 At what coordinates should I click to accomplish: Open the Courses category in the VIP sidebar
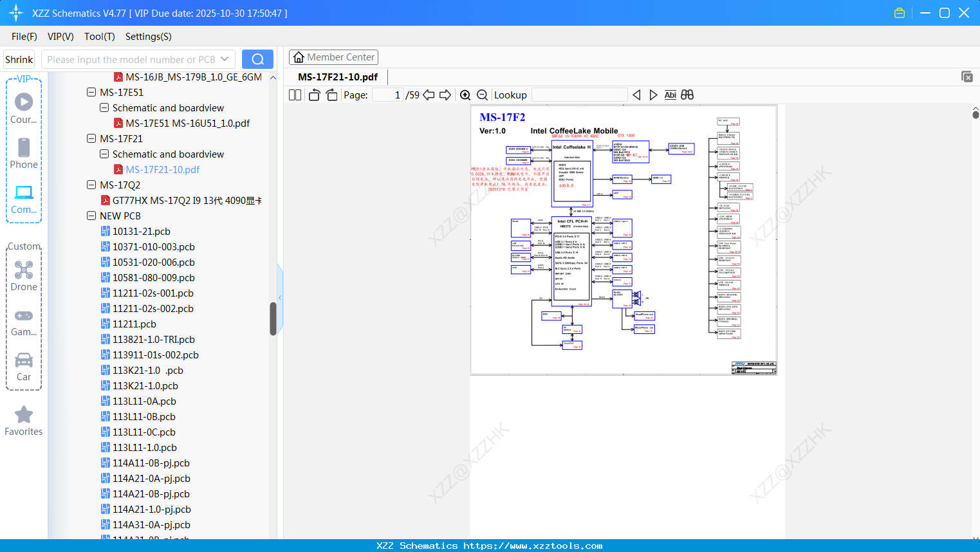click(24, 108)
